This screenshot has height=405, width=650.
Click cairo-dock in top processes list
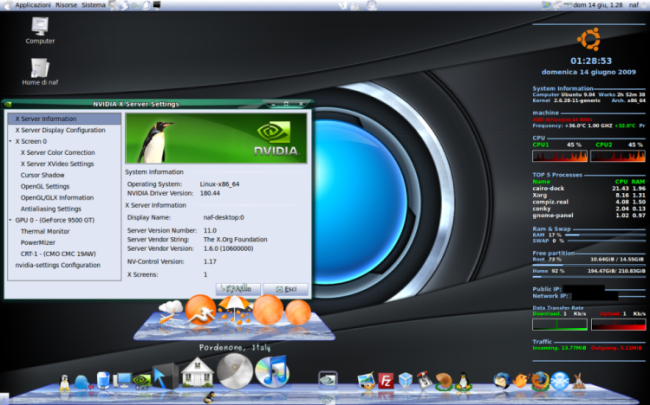point(548,189)
